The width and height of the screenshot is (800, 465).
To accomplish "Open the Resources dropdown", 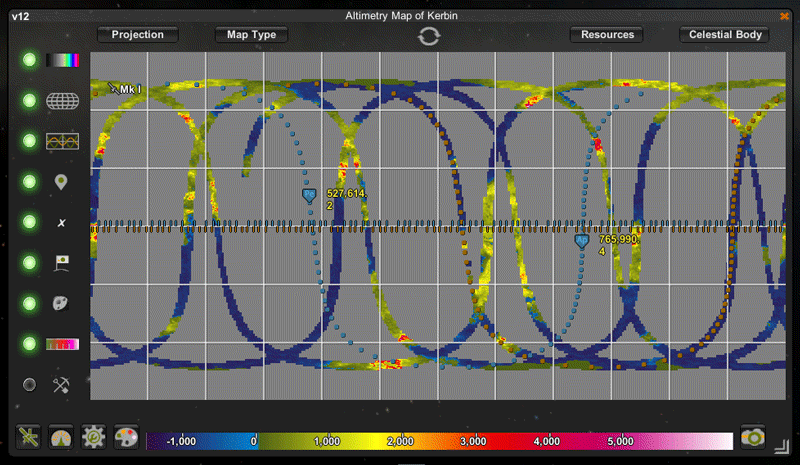I will coord(607,35).
